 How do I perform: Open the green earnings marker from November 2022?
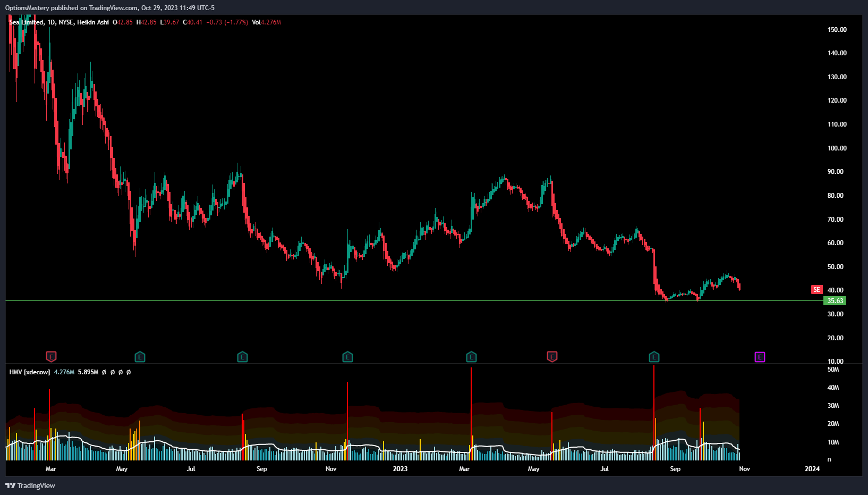pos(347,357)
